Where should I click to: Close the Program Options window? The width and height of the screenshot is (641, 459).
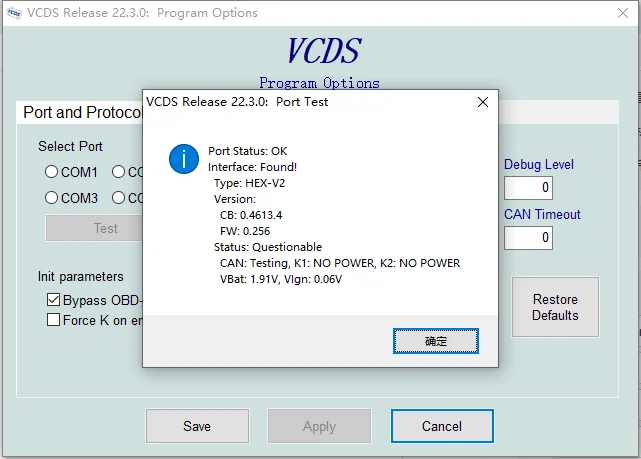[623, 13]
